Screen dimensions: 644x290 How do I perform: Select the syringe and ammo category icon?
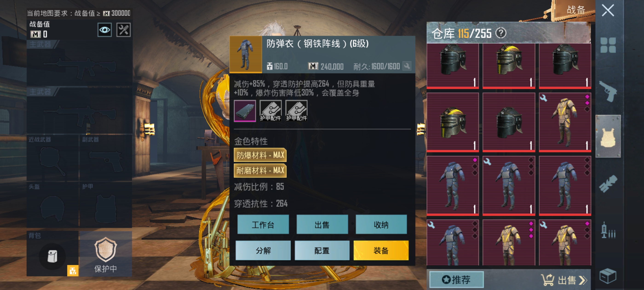pos(608,230)
